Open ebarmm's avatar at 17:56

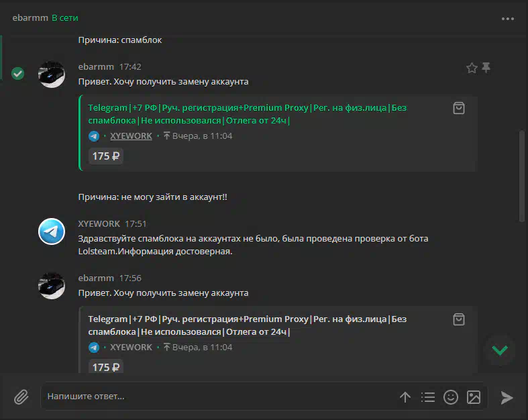click(x=52, y=286)
